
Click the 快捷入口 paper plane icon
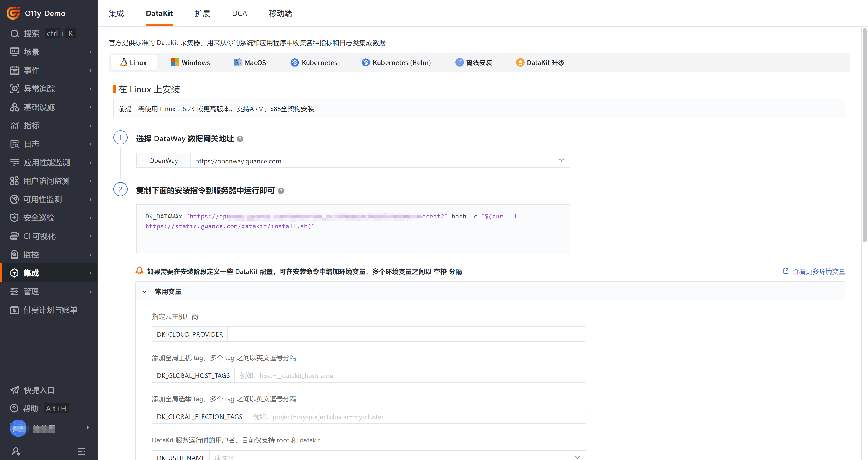[x=14, y=390]
